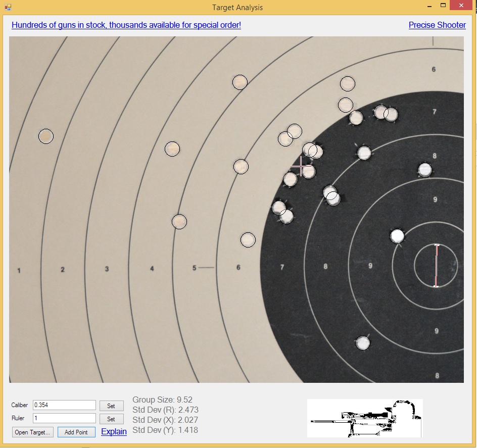The image size is (477, 448).
Task: Click the shooter silhouette image
Action: (x=365, y=418)
